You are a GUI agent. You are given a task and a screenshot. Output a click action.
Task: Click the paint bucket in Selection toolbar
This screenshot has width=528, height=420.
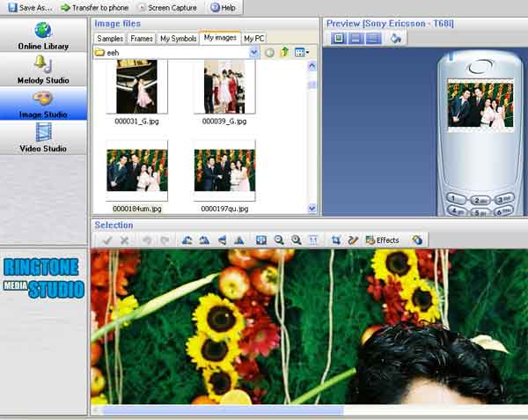(x=417, y=240)
